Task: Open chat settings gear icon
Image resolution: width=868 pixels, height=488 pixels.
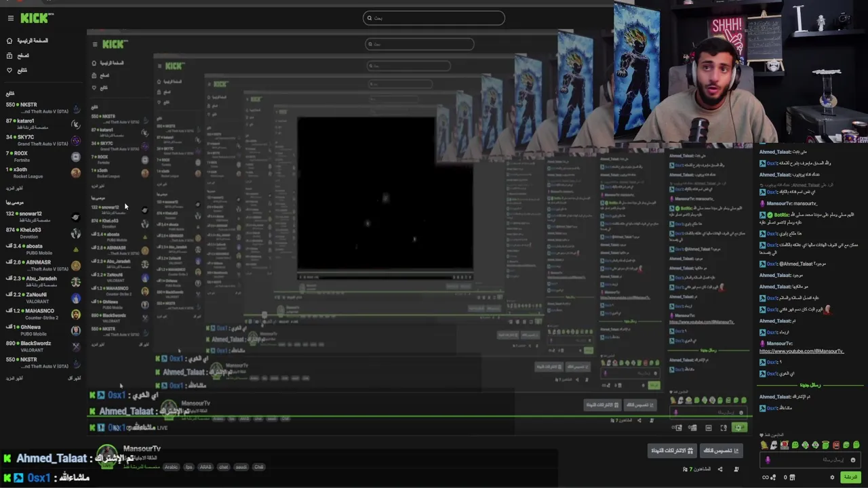Action: pos(832,477)
